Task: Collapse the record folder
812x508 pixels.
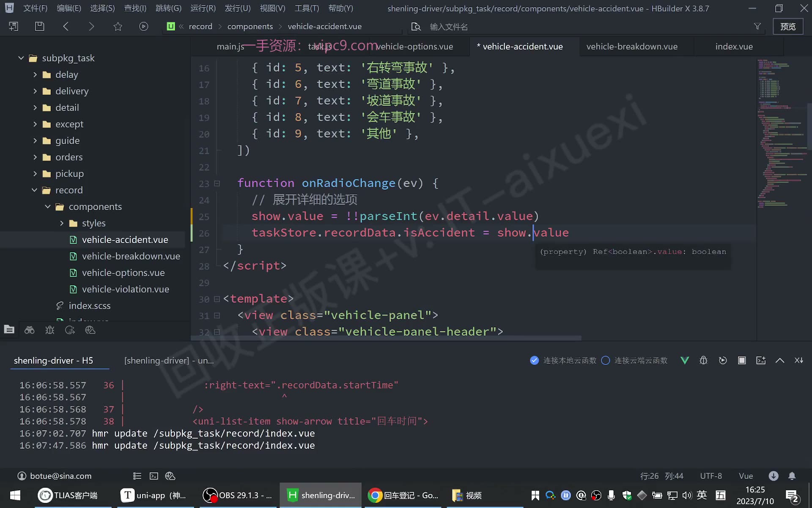Action: pyautogui.click(x=35, y=190)
